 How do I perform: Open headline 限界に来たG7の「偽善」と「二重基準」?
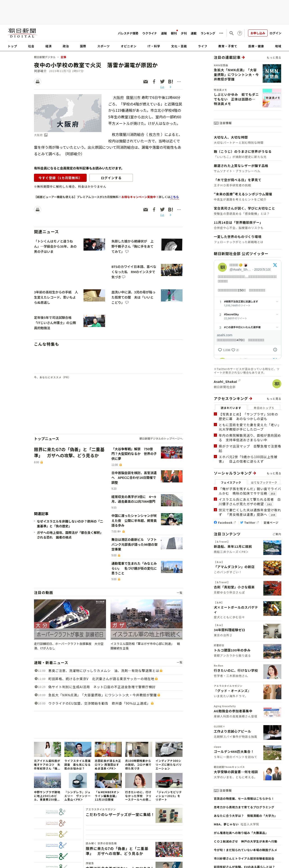[69, 452]
